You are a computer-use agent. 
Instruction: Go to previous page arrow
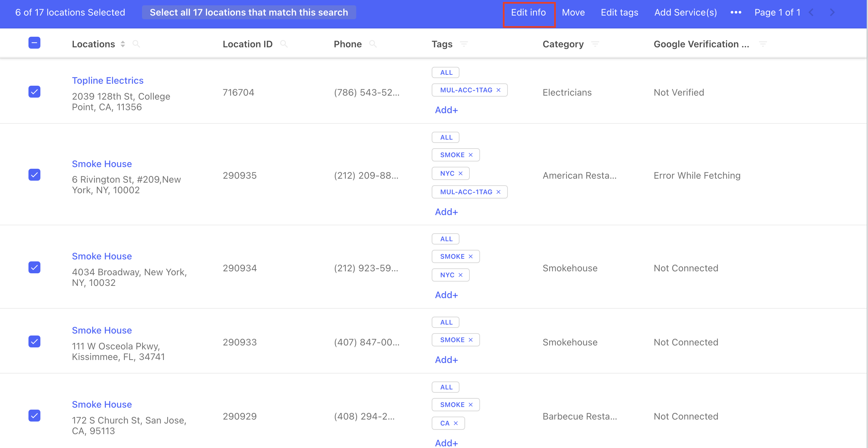pos(811,12)
